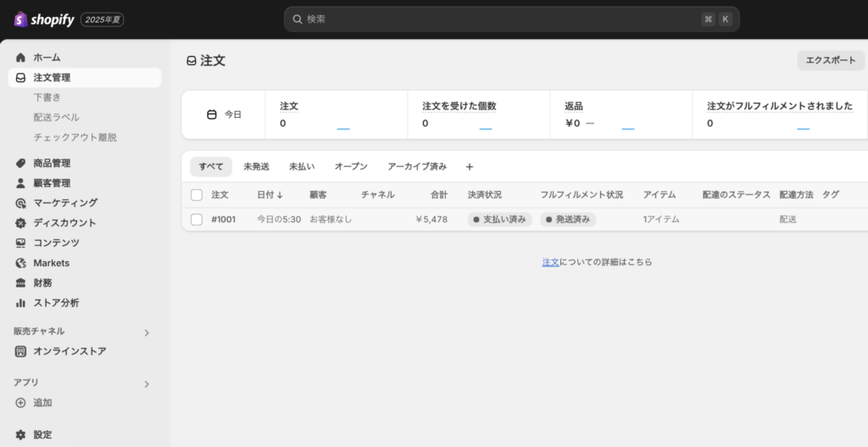Click the 配達のステータス column header
The width and height of the screenshot is (868, 447).
737,195
